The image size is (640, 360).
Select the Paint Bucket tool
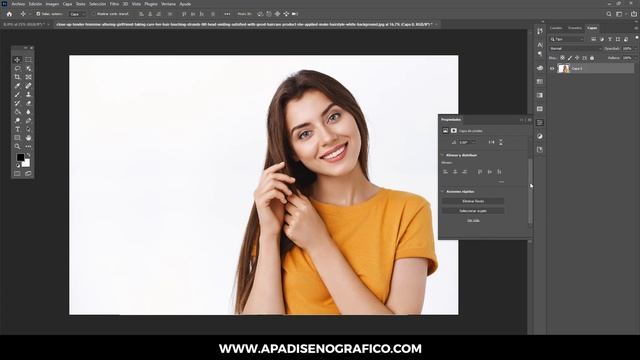(17, 112)
